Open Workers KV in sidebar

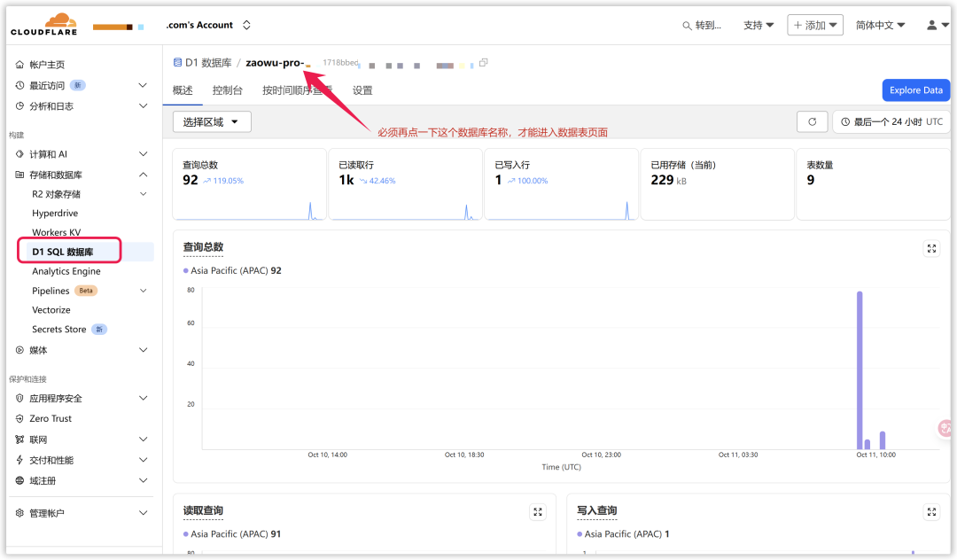[x=56, y=232]
